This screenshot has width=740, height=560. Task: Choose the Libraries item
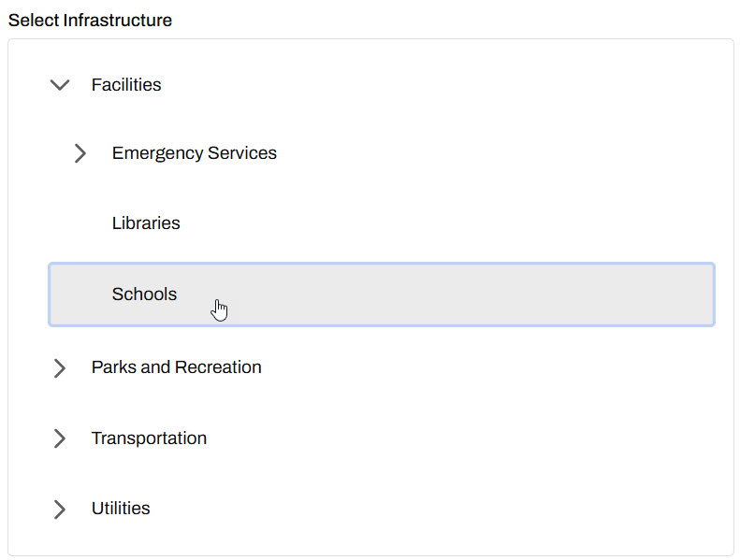[x=146, y=223]
